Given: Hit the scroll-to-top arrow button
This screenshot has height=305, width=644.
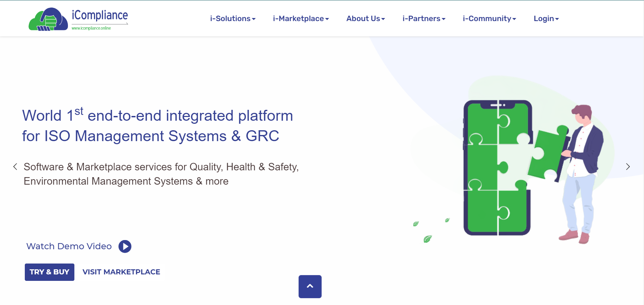Looking at the screenshot, I should 310,286.
